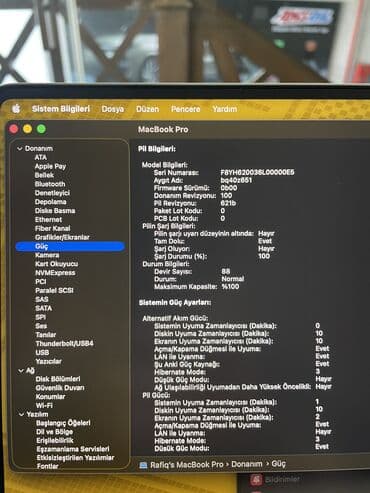The width and height of the screenshot is (370, 493).
Task: Open the Düzen menu
Action: click(147, 109)
